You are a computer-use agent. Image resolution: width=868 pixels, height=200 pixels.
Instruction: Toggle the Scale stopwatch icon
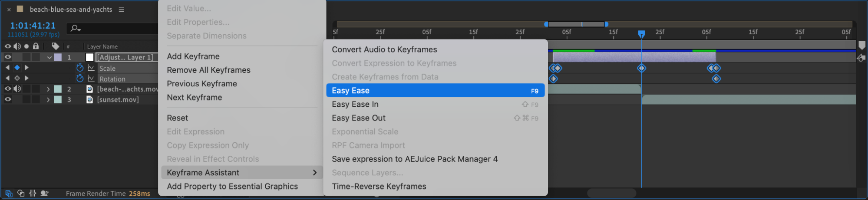pos(80,68)
